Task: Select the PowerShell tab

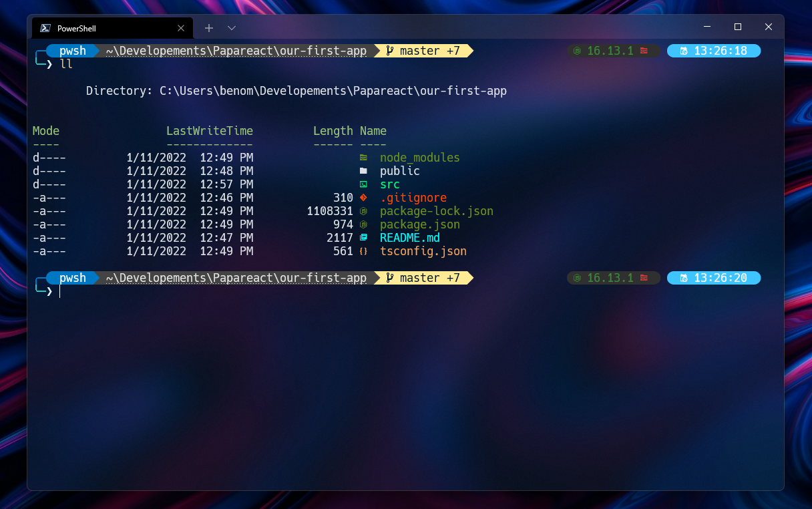Action: pyautogui.click(x=113, y=28)
